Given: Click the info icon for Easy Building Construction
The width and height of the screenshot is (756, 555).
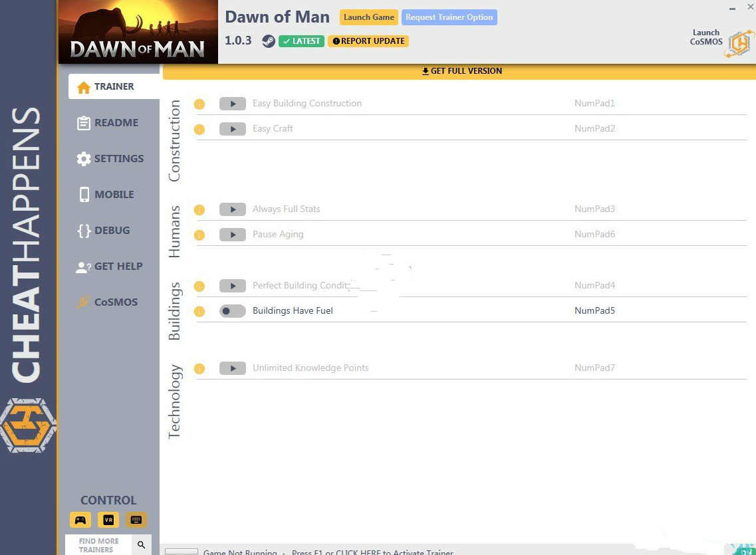Looking at the screenshot, I should (x=199, y=104).
